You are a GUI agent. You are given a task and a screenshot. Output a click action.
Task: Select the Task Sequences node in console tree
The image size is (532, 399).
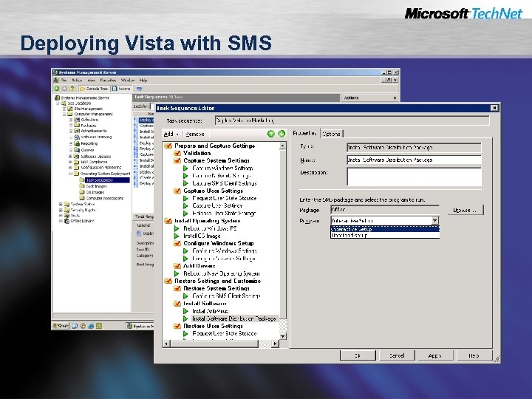[107, 180]
